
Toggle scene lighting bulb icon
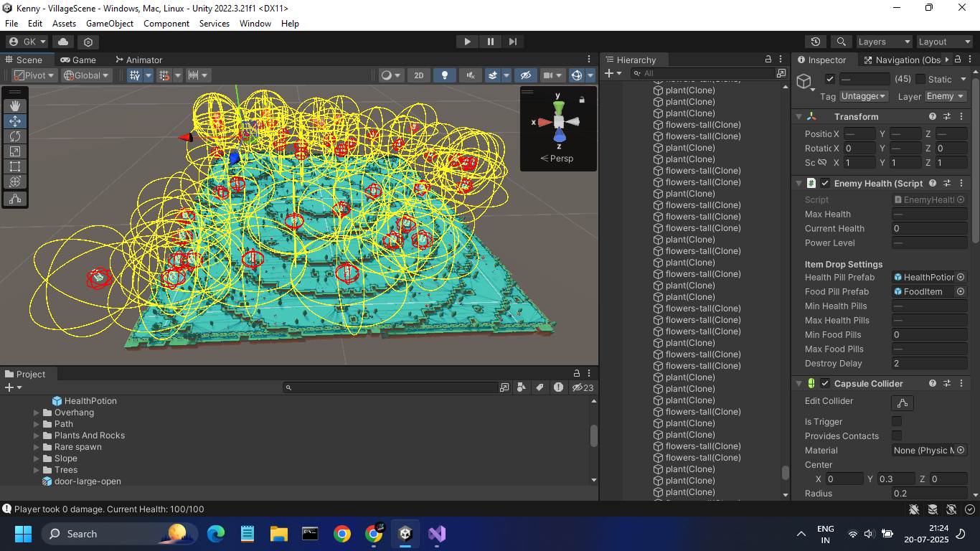click(x=445, y=75)
